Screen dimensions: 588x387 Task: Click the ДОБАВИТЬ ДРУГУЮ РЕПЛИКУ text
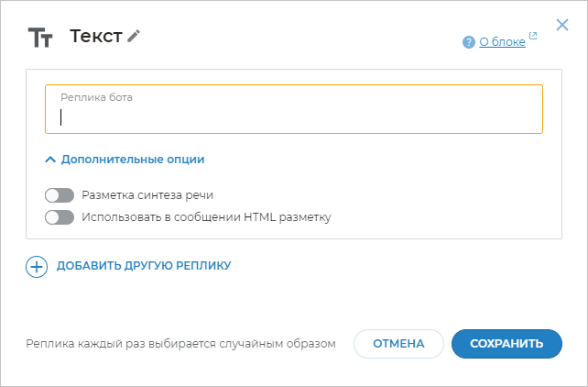144,266
